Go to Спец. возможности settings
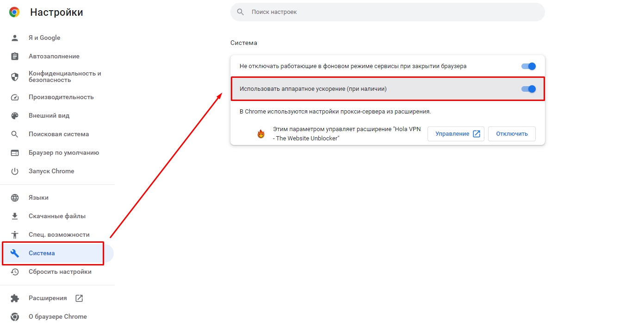The width and height of the screenshot is (644, 334). (59, 235)
